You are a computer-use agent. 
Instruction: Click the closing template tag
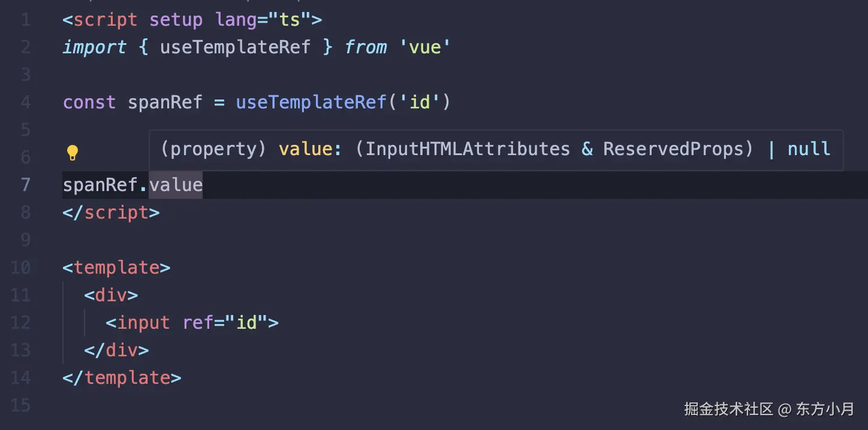[x=122, y=378]
